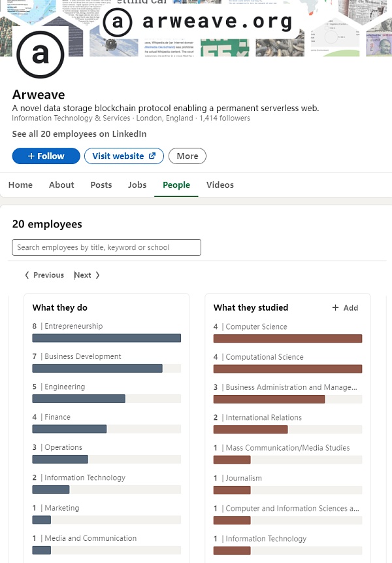
Task: Go to the Posts tab
Action: [101, 185]
